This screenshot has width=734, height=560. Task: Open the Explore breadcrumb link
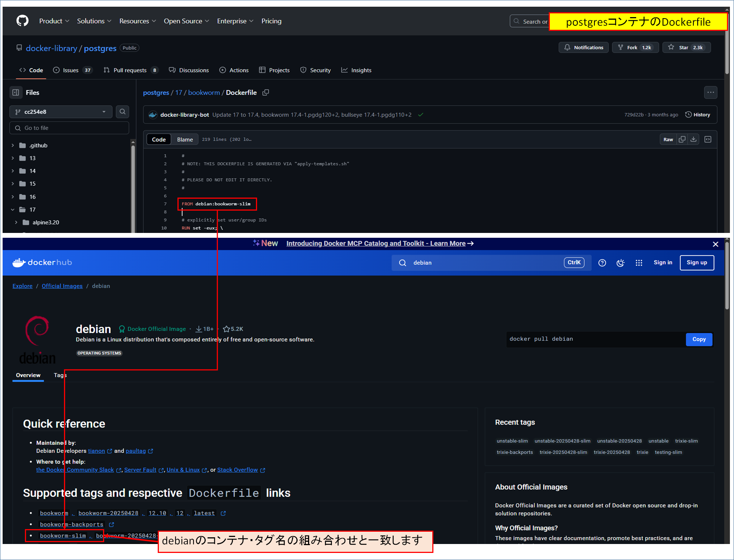pos(22,286)
